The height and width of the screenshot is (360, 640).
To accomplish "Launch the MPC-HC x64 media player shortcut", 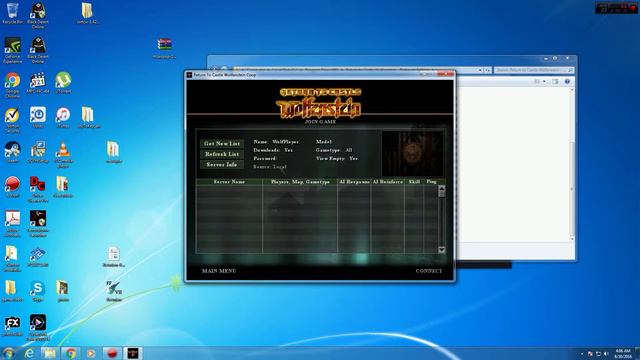I will tap(38, 82).
